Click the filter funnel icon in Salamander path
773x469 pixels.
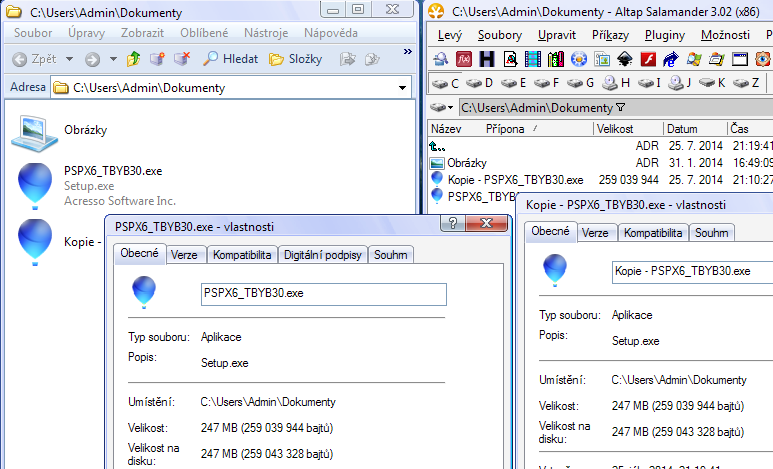(x=621, y=108)
